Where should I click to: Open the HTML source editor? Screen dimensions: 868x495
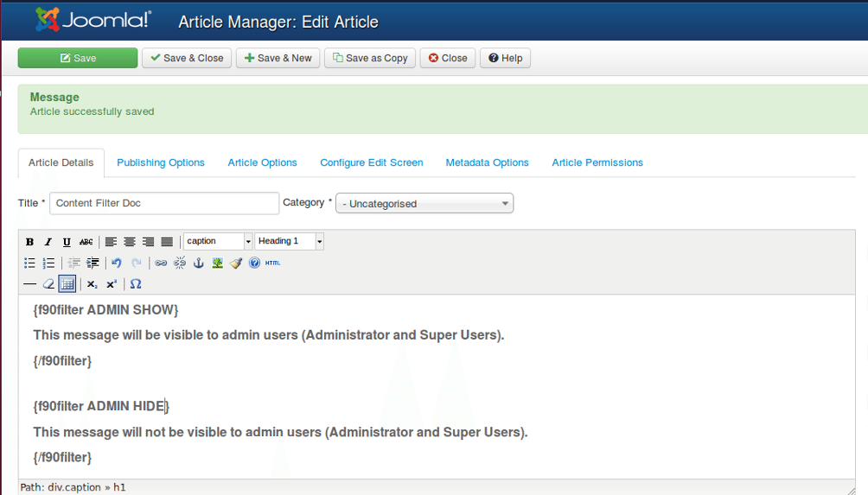click(x=272, y=263)
